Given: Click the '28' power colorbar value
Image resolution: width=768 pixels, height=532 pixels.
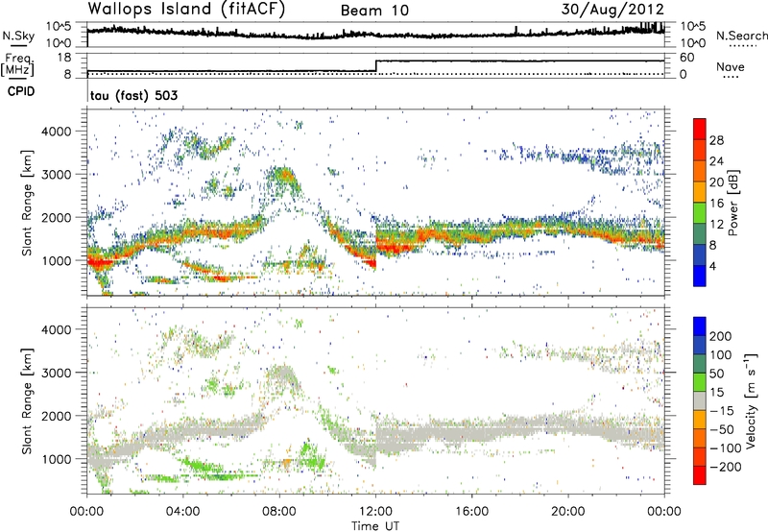Looking at the screenshot, I should click(x=716, y=140).
